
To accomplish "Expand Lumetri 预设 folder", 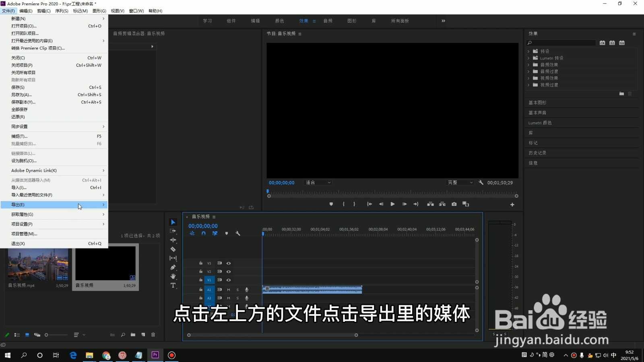I will click(528, 58).
